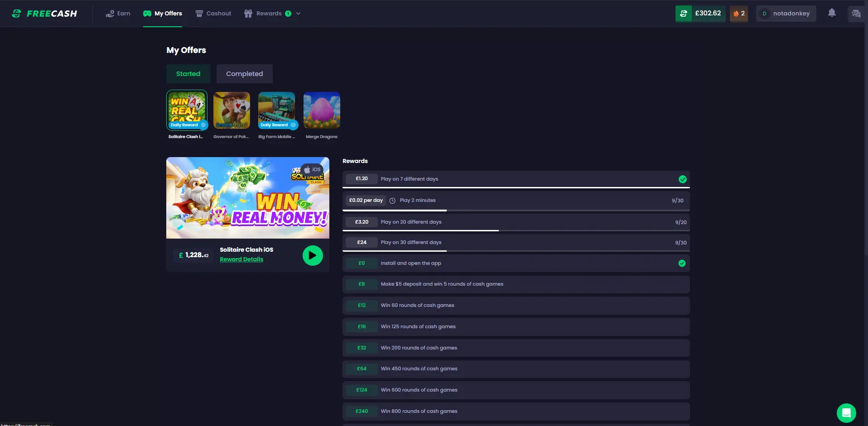Click the 'Play 2 minutes' reward row

click(516, 201)
